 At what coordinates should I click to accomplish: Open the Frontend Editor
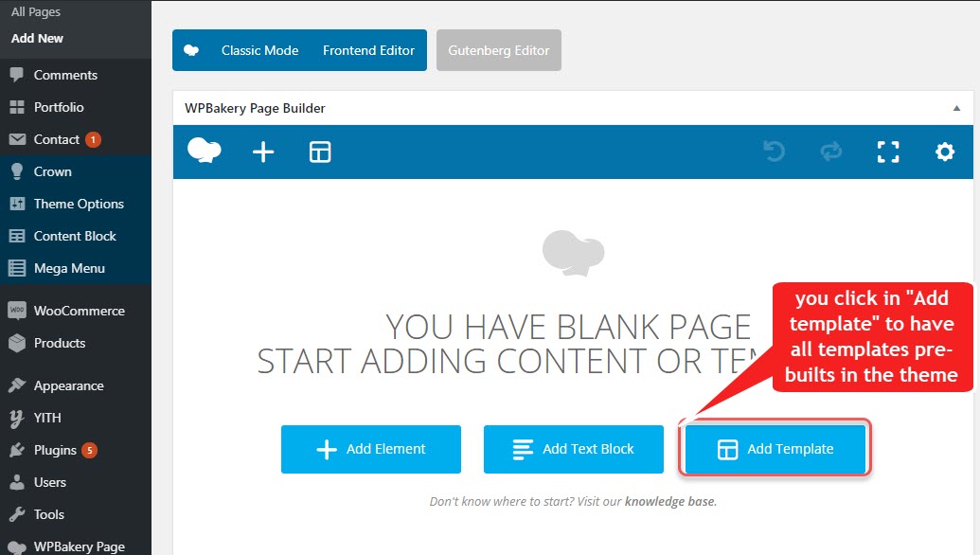368,50
